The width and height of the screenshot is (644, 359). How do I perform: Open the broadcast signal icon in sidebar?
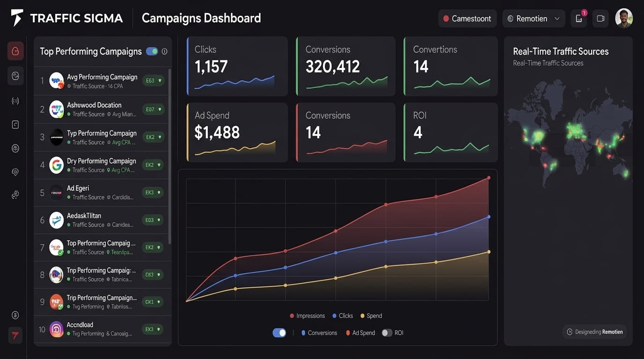point(15,101)
